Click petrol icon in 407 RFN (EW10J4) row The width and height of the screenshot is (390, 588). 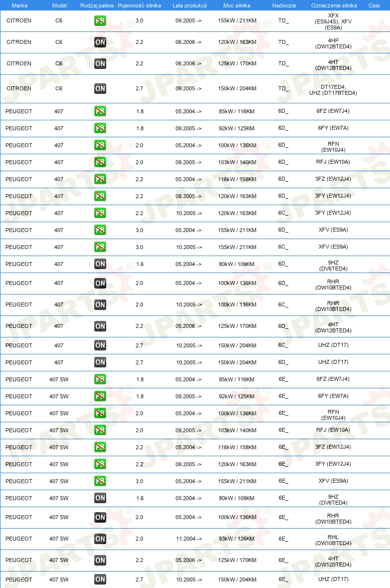tap(100, 145)
